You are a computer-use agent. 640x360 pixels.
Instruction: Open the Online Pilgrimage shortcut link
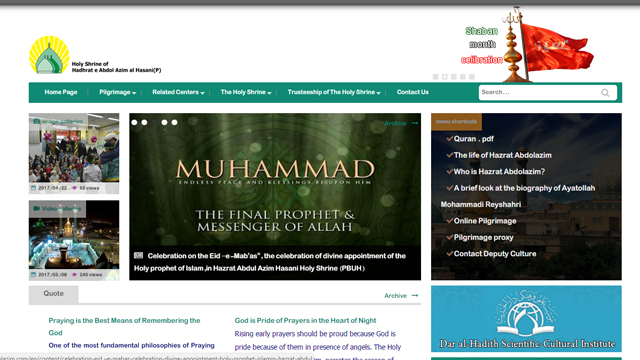[485, 221]
